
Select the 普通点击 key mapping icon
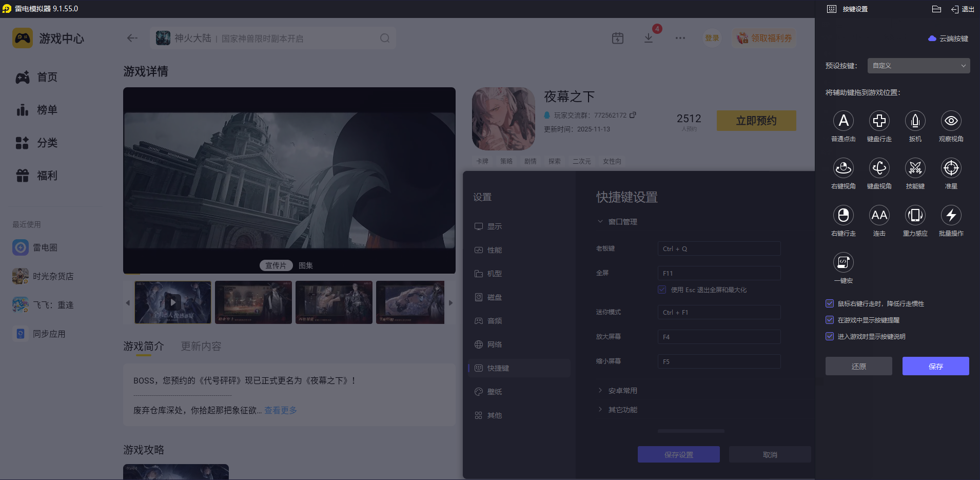coord(844,121)
